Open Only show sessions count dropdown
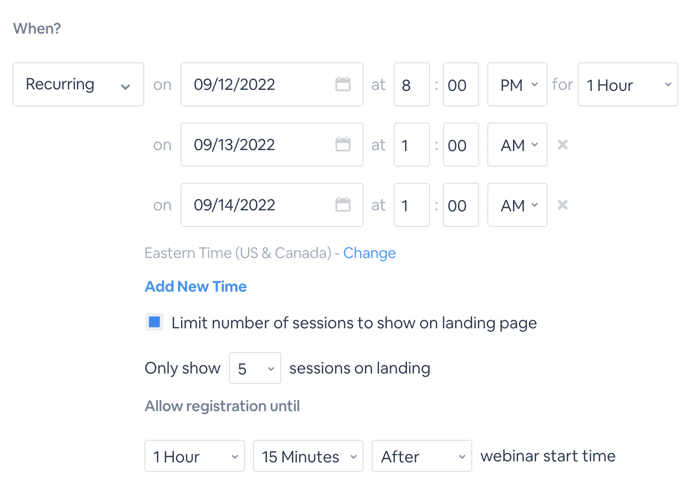This screenshot has height=495, width=688. coord(255,368)
